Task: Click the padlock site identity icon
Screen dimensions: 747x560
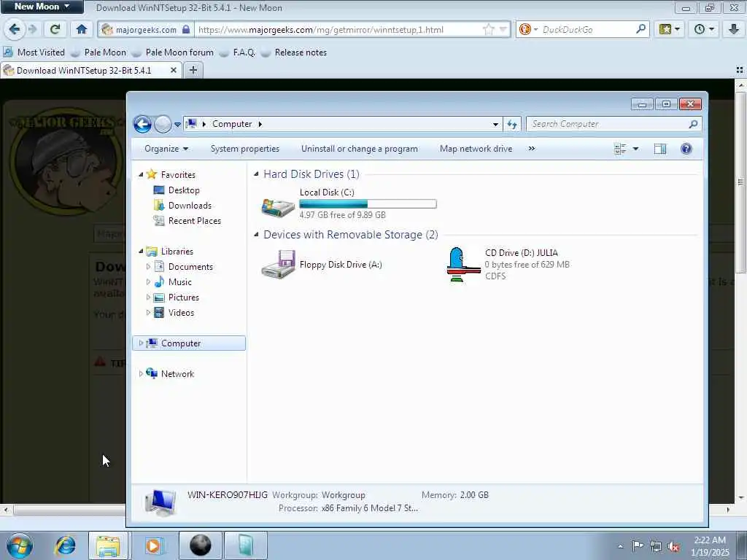Action: (186, 29)
